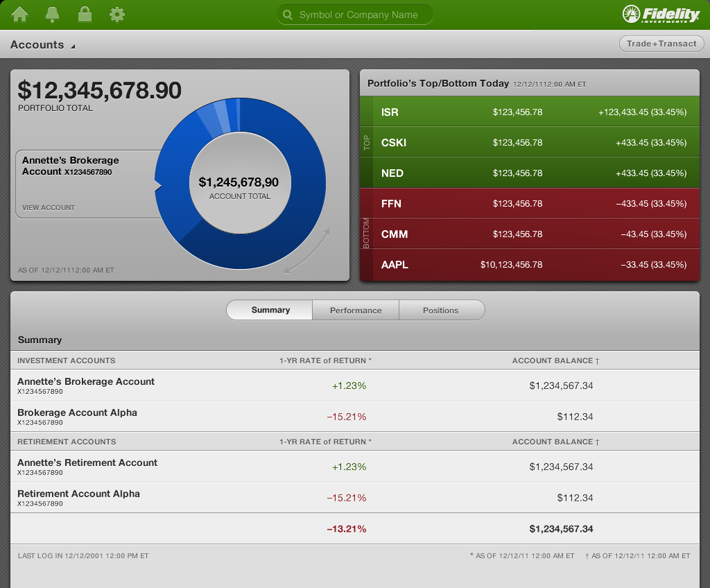Click Retirement Account Alpha's $112.34 balance
Screen dimensions: 710x588
575,497
